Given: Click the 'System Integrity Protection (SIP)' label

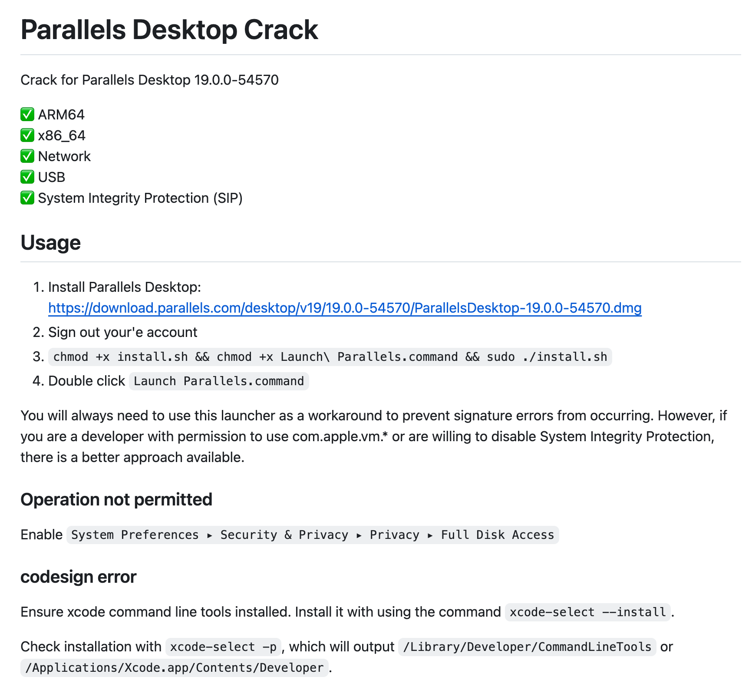Looking at the screenshot, I should pyautogui.click(x=140, y=198).
